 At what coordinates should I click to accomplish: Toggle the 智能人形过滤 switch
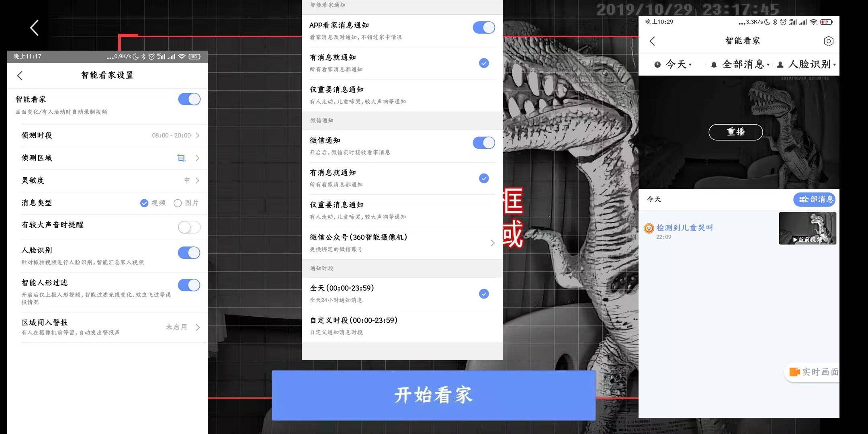point(189,285)
